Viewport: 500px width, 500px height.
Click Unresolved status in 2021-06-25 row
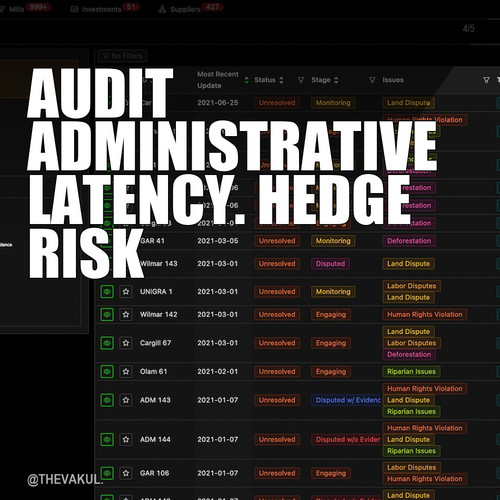(x=277, y=103)
